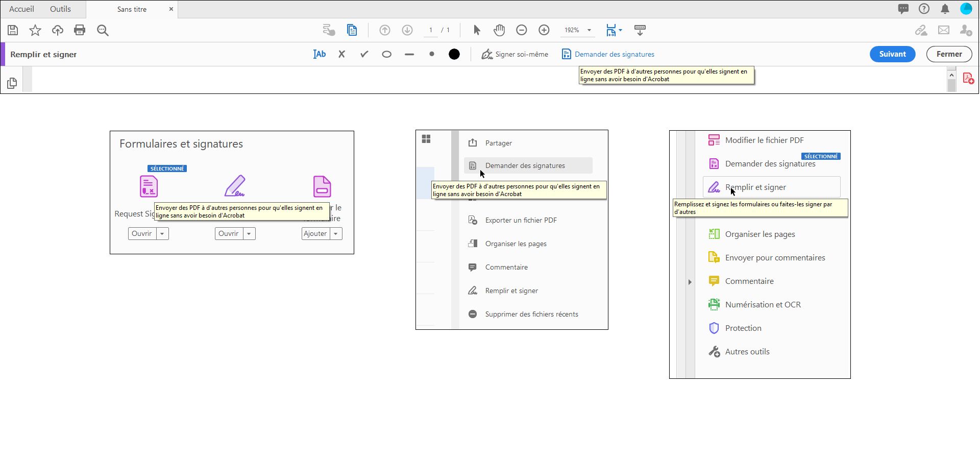Select the cross mark fill tool
The height and width of the screenshot is (458, 980).
342,54
